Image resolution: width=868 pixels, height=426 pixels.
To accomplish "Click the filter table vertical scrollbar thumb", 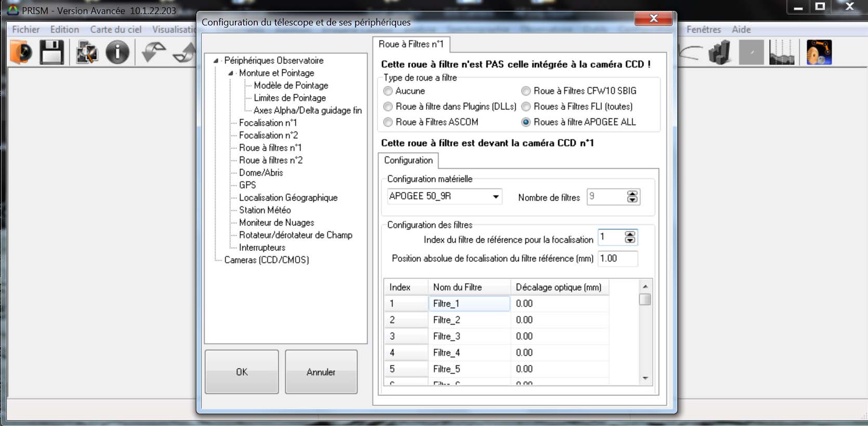I will point(645,300).
